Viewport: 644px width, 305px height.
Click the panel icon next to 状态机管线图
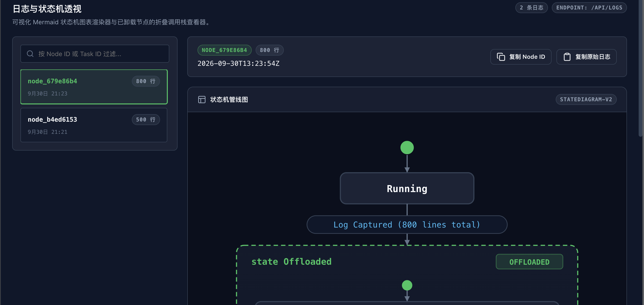tap(202, 99)
